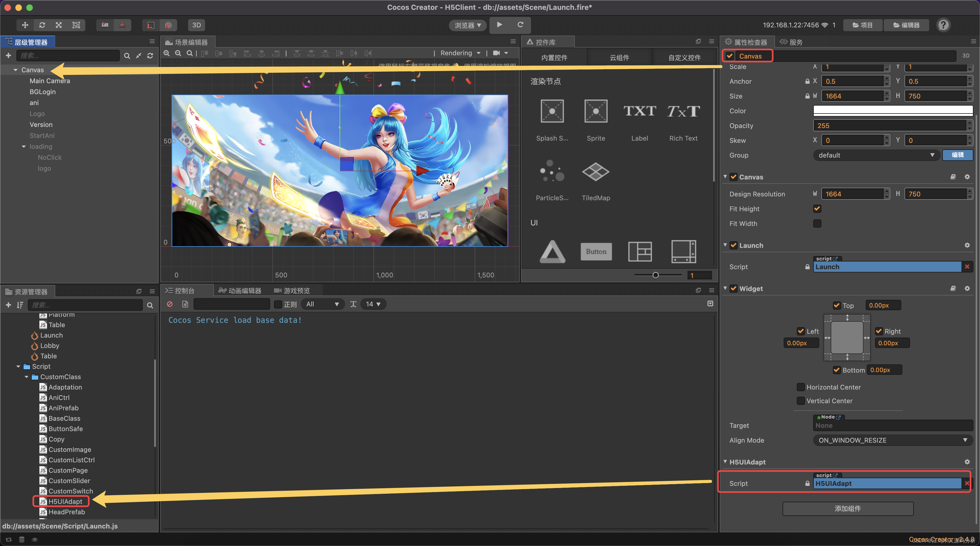Toggle the Launch component checkbox

point(733,245)
